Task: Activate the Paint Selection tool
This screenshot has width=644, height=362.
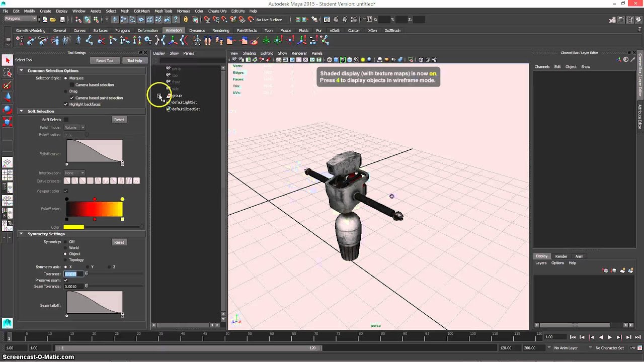Action: 7,85
